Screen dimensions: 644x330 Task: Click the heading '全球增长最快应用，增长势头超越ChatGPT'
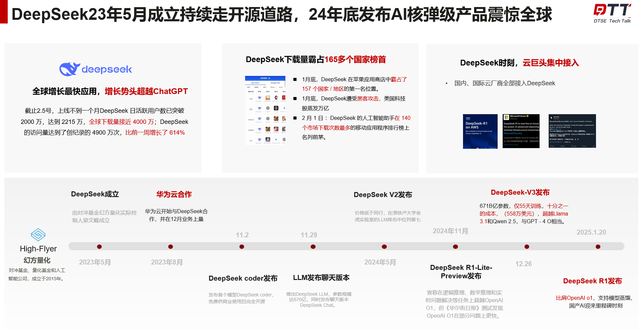pyautogui.click(x=110, y=91)
